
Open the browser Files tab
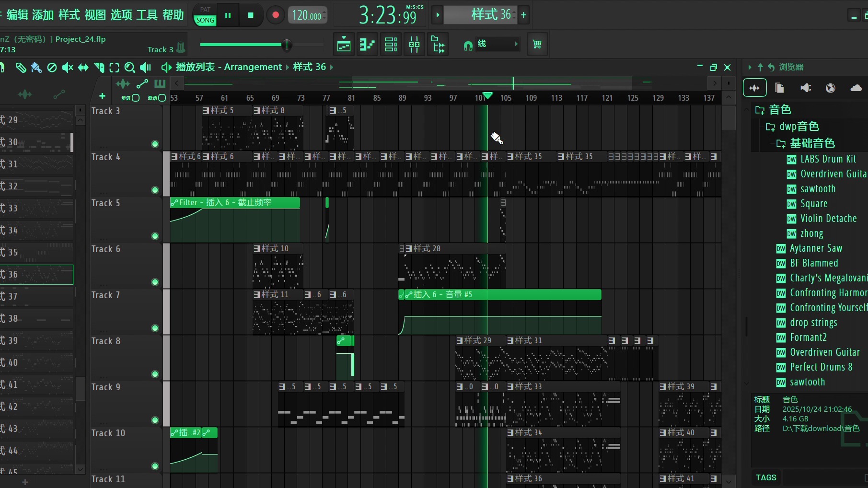[780, 88]
